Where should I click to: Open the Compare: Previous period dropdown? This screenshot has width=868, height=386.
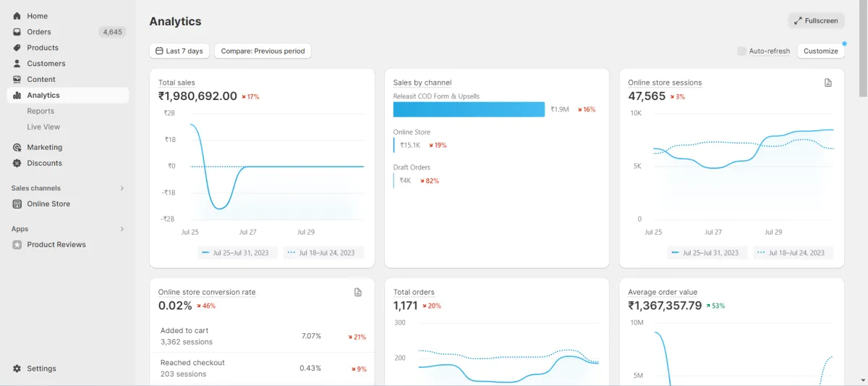[263, 51]
